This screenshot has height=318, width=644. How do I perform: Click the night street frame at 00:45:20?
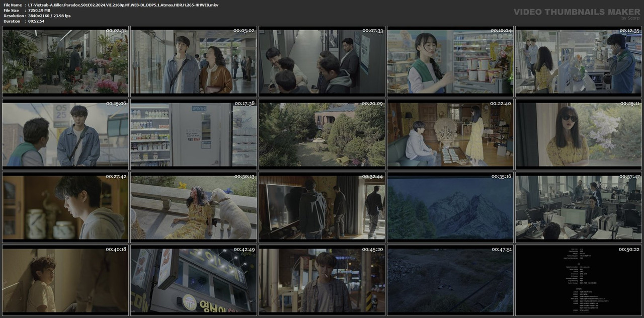[322, 280]
